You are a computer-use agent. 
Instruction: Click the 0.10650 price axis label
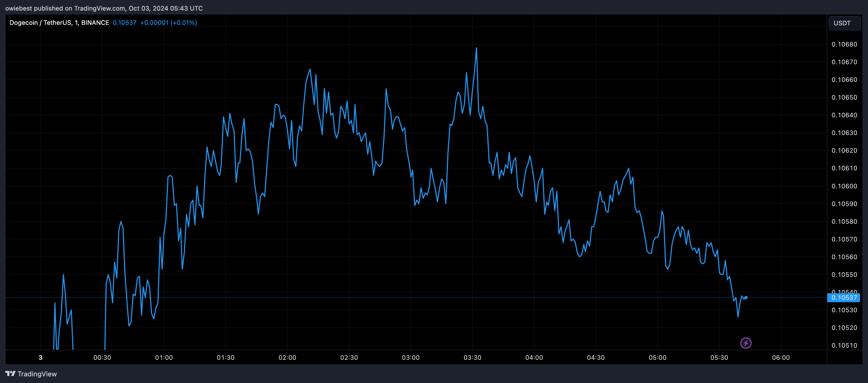click(x=844, y=97)
